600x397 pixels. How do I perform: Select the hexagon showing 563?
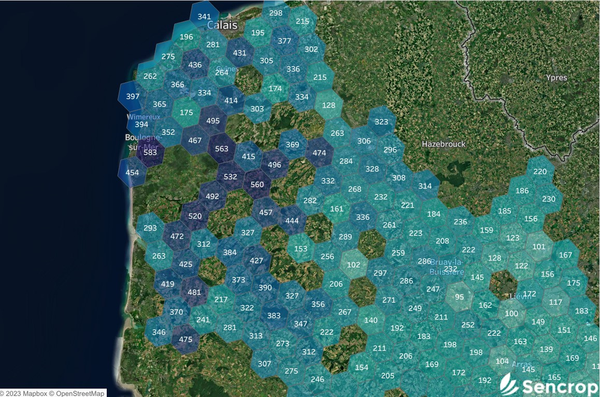pos(222,149)
